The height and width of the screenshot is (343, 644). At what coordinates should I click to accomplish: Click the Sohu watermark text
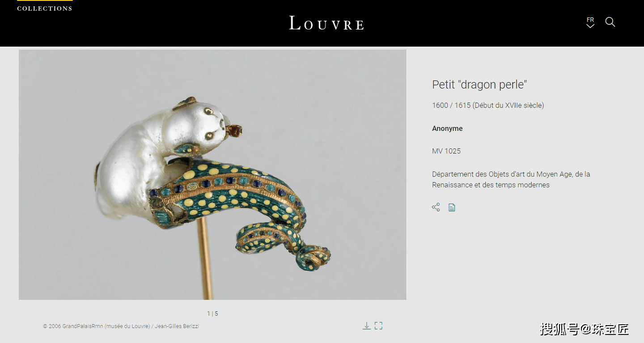(x=584, y=329)
